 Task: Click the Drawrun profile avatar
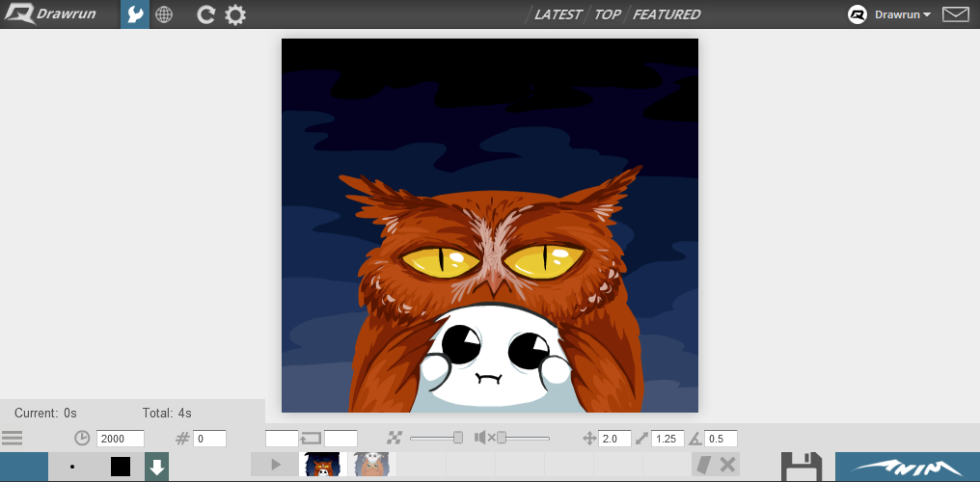click(x=857, y=14)
